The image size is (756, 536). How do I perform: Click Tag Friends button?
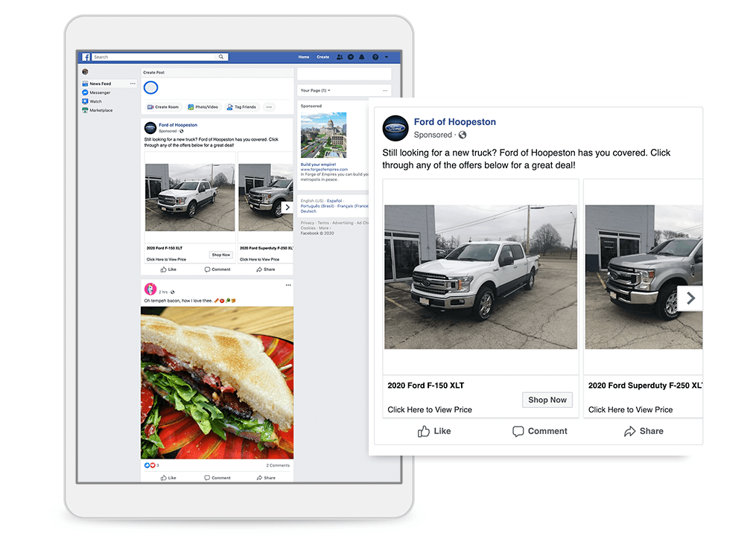[241, 107]
